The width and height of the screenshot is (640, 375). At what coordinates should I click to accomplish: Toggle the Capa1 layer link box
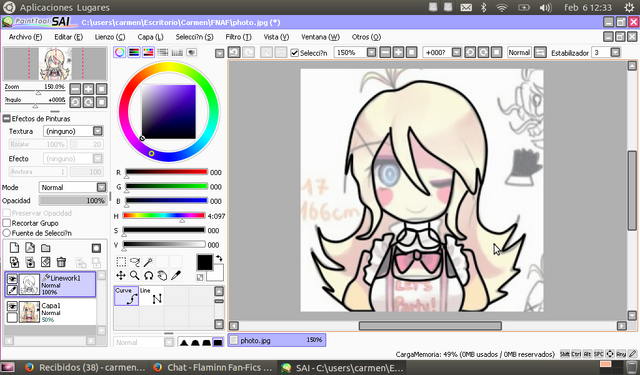click(x=12, y=317)
